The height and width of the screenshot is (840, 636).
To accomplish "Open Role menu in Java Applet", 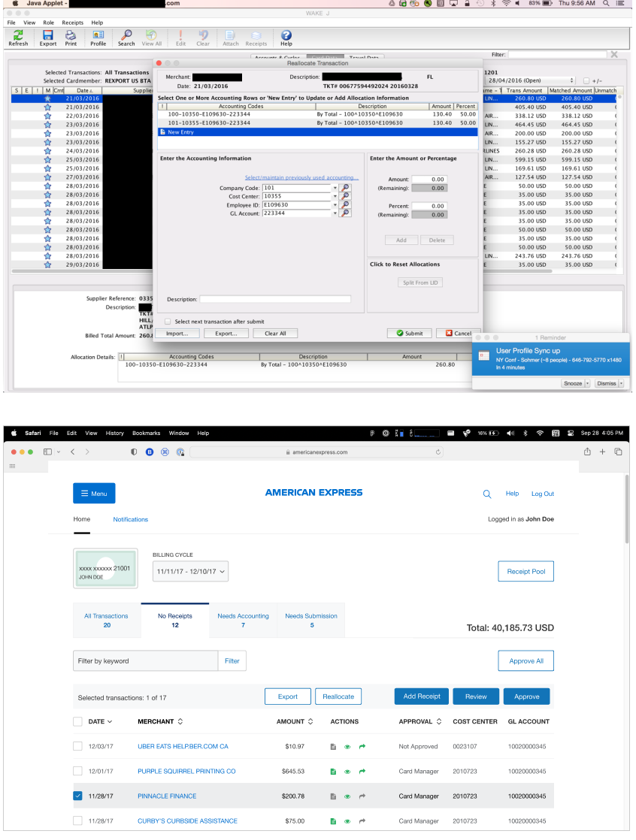I will pos(48,23).
